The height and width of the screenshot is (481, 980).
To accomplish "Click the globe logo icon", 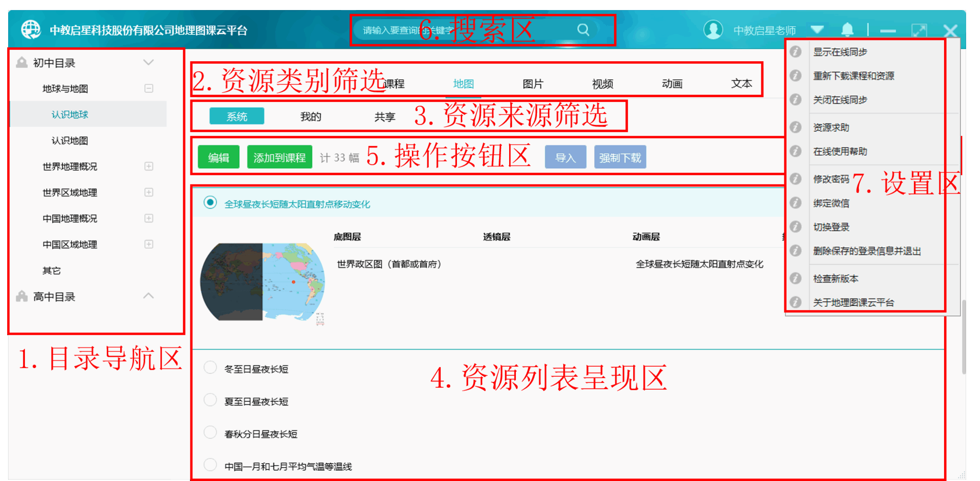I will 31,30.
